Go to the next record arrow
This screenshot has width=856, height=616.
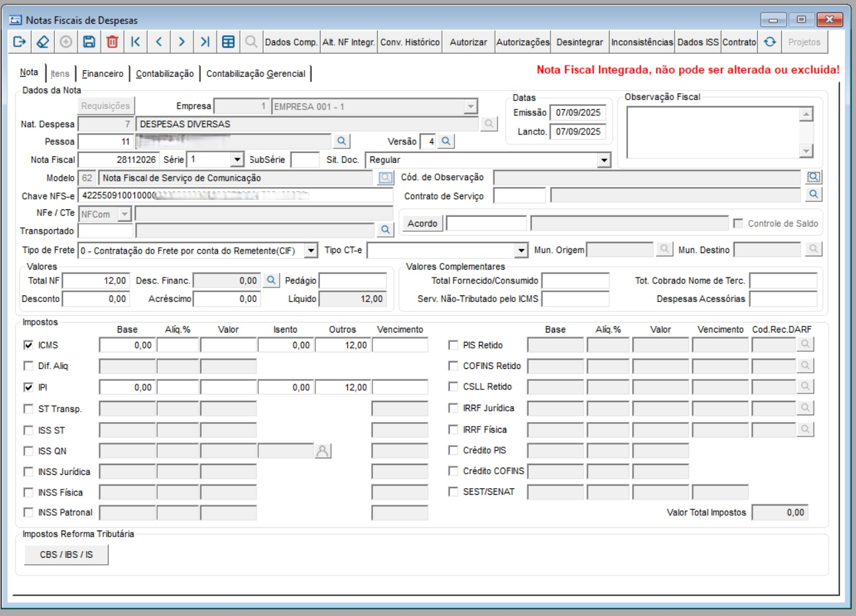pyautogui.click(x=182, y=42)
